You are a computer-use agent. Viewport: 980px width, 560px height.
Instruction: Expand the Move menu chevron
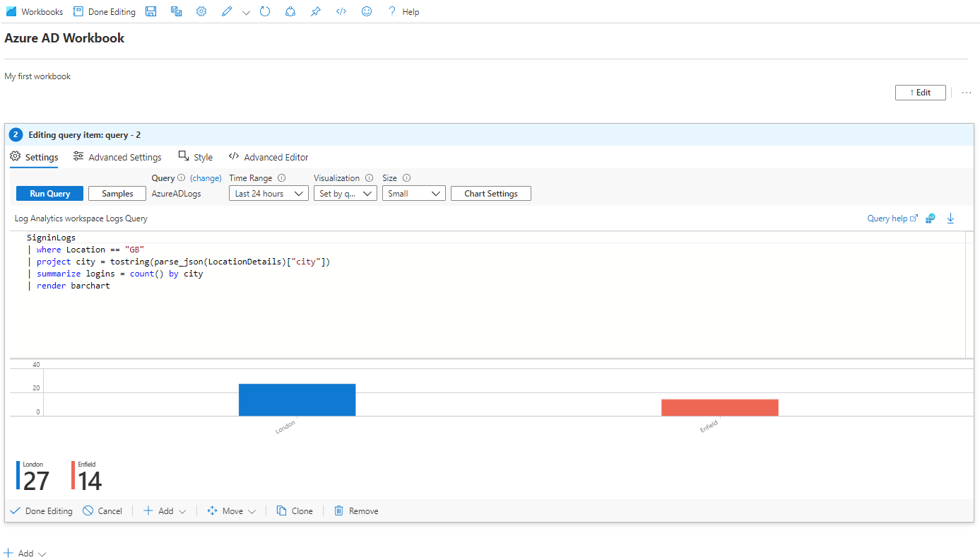pos(252,511)
